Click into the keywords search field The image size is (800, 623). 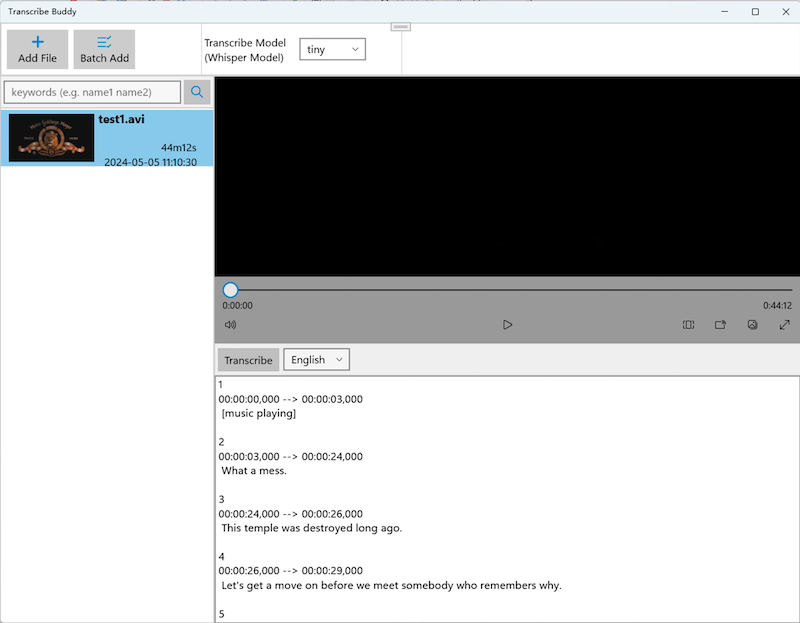92,92
